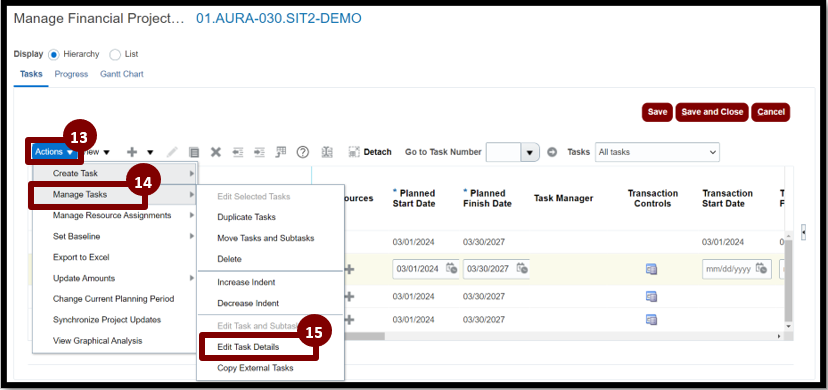This screenshot has width=828, height=390.
Task: Click the Save and Close button
Action: (x=712, y=112)
